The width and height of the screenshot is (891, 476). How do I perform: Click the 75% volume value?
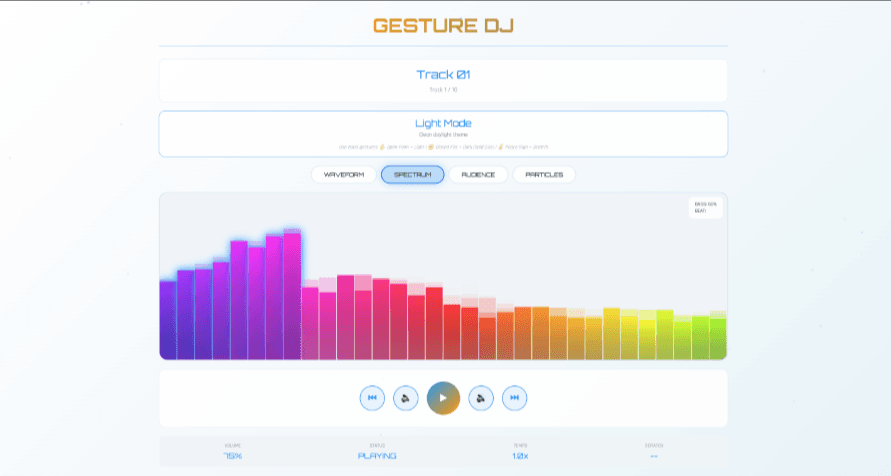pos(232,456)
